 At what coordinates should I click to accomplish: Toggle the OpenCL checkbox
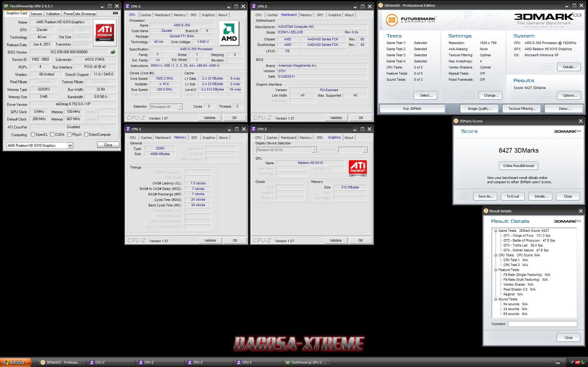[x=33, y=134]
